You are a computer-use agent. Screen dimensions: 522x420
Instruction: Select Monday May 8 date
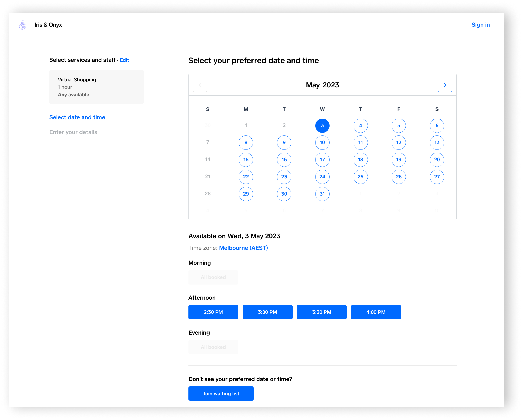point(246,143)
